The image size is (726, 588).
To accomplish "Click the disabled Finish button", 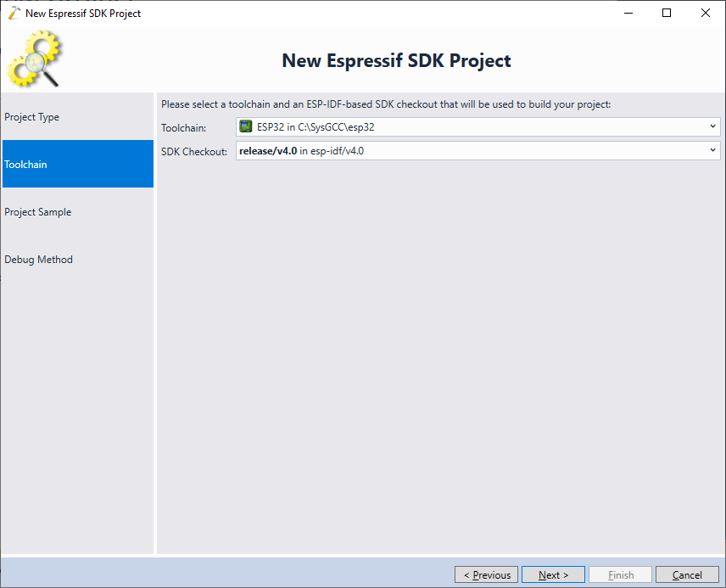I will click(x=621, y=574).
